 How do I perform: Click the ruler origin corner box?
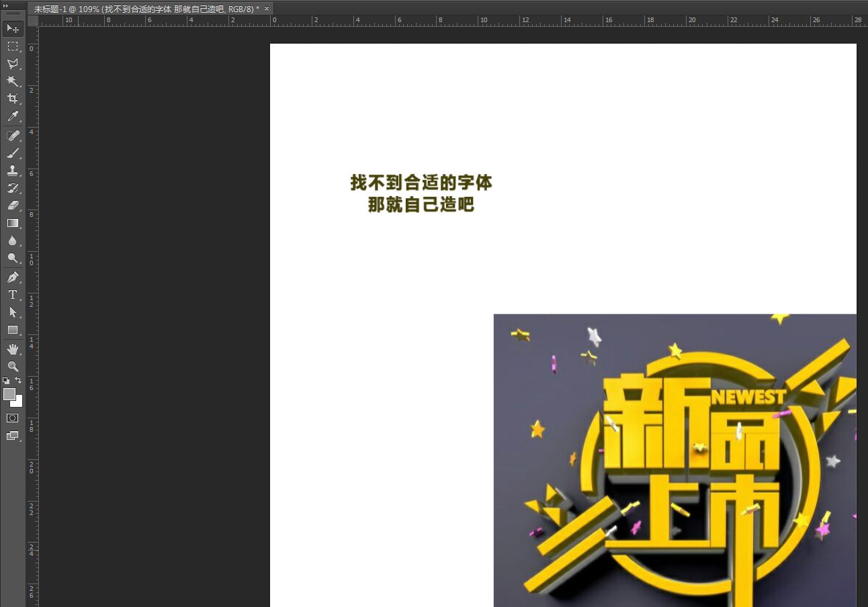[x=32, y=21]
